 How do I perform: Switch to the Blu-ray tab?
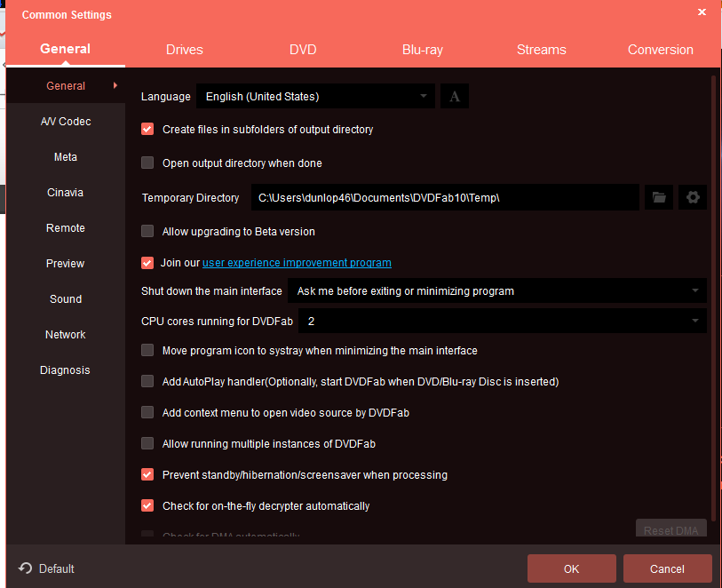pos(422,49)
